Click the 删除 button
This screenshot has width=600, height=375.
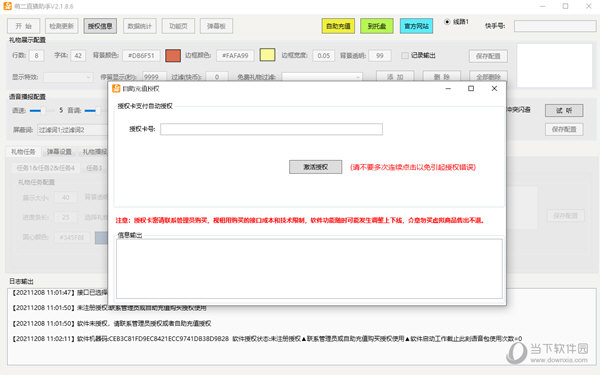(442, 77)
